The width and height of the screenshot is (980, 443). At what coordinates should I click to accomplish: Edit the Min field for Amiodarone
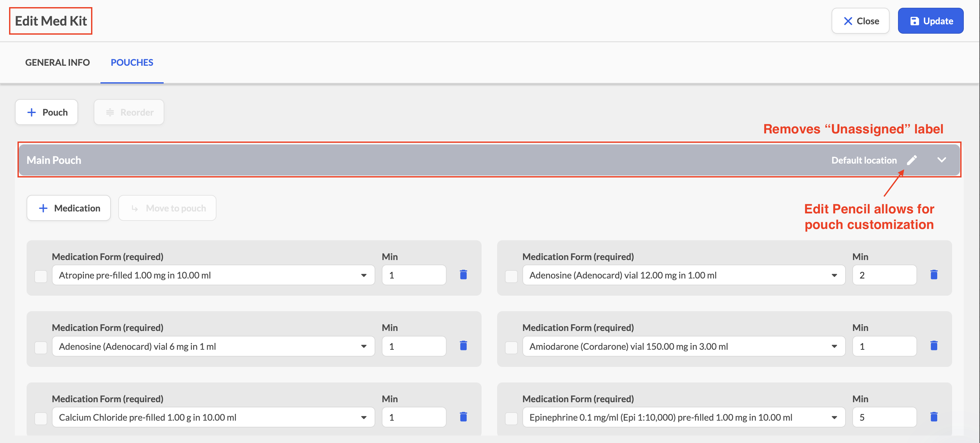tap(884, 346)
